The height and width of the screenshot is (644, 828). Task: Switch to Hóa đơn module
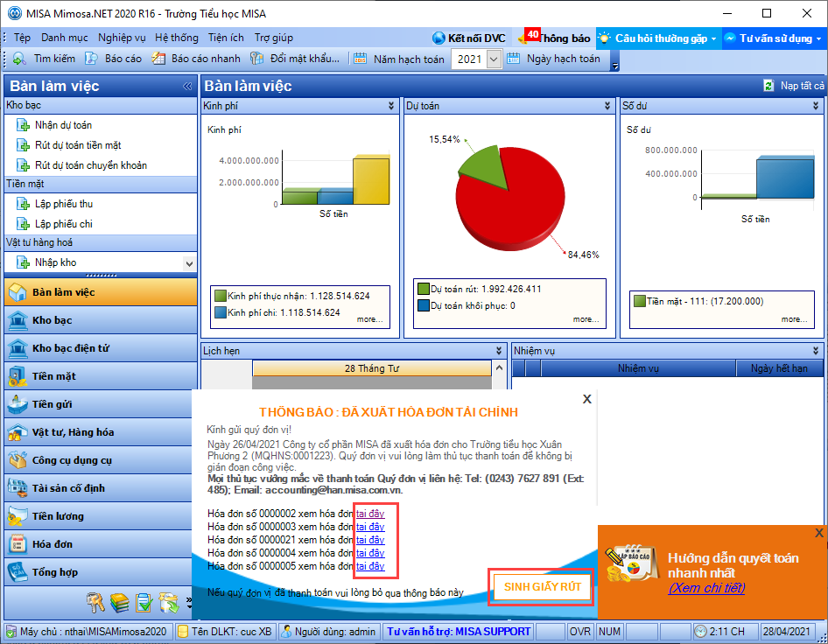pos(98,544)
